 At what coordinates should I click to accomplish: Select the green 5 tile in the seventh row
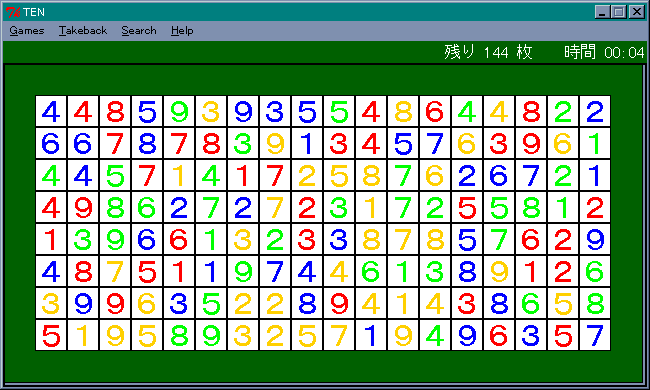point(211,303)
